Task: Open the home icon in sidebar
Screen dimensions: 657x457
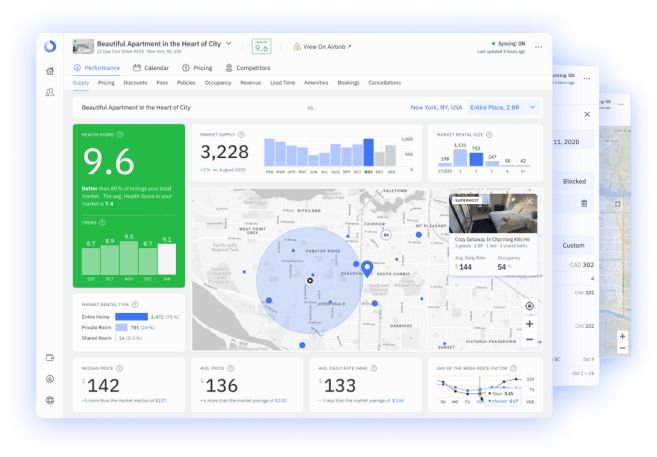Action: 50,71
